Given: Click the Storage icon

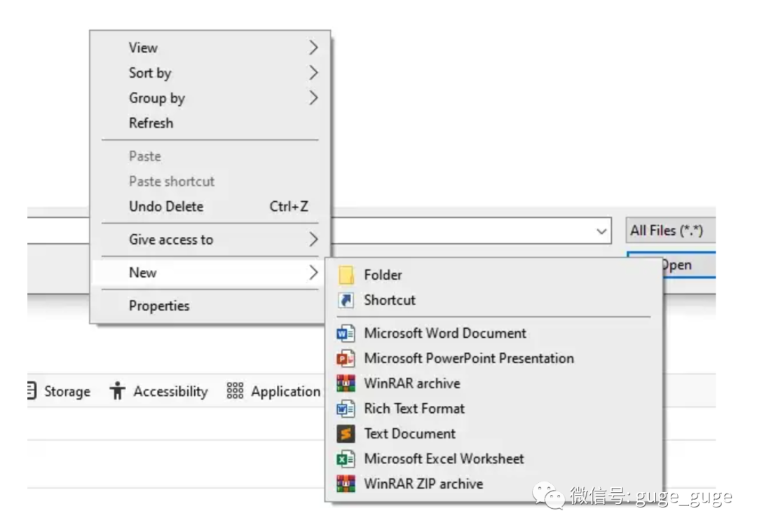Looking at the screenshot, I should pos(32,390).
